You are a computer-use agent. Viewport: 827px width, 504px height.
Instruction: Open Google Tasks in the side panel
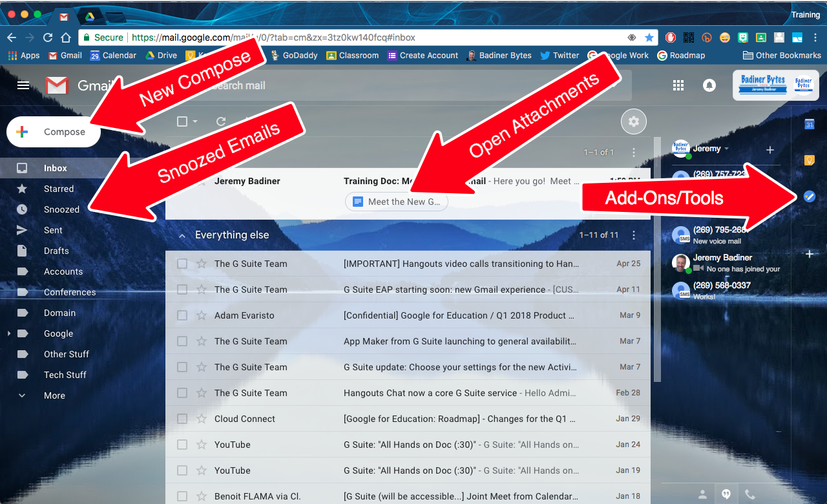(809, 196)
